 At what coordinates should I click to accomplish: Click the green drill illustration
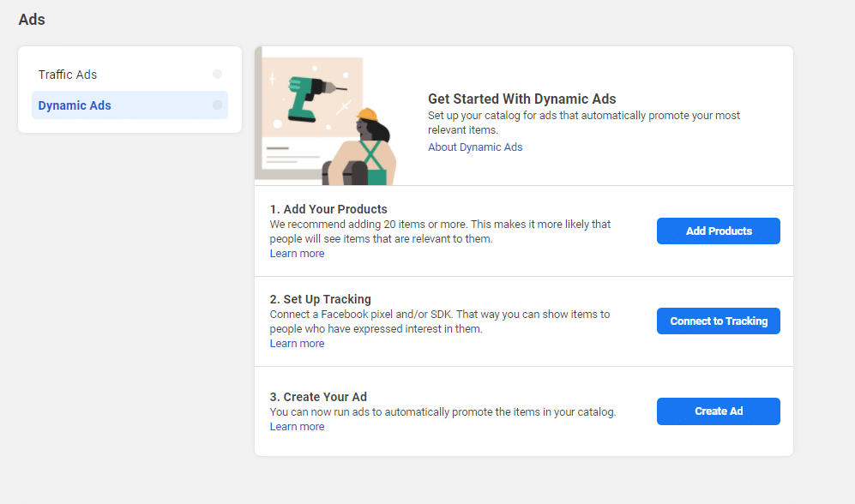pyautogui.click(x=310, y=98)
